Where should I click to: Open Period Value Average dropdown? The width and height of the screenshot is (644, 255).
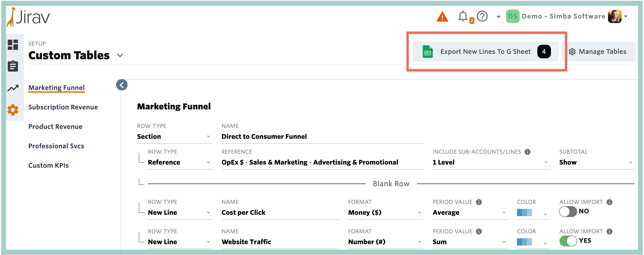point(470,212)
